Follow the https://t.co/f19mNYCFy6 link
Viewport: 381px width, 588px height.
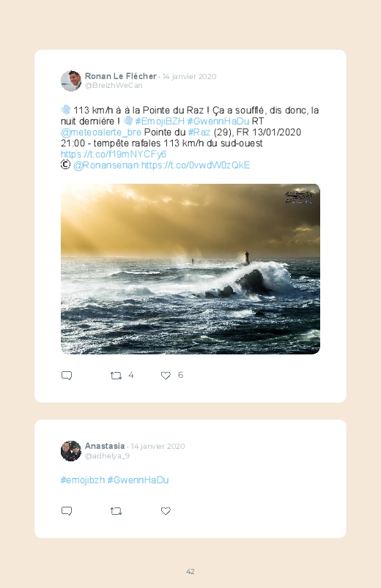click(x=114, y=154)
